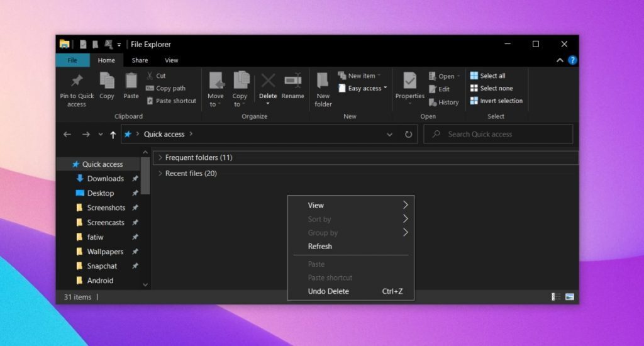Go up one folder level arrow

pyautogui.click(x=113, y=134)
